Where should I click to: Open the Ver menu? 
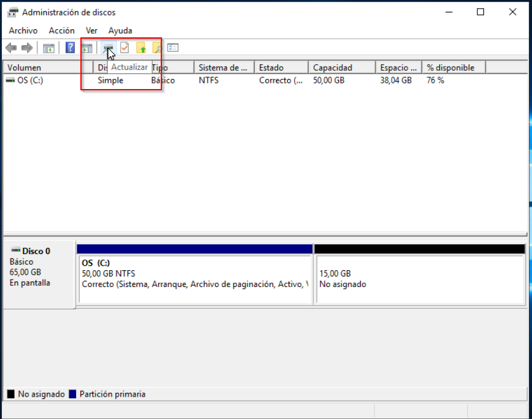[92, 31]
